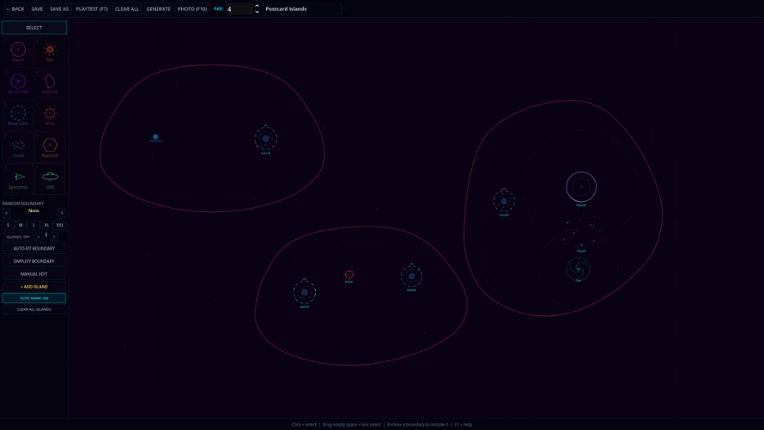764x430 pixels.
Task: Click Auto-Fit Boundary button
Action: click(x=34, y=248)
